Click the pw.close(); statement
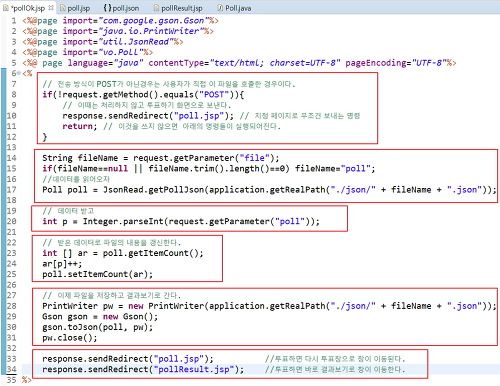 (x=70, y=338)
